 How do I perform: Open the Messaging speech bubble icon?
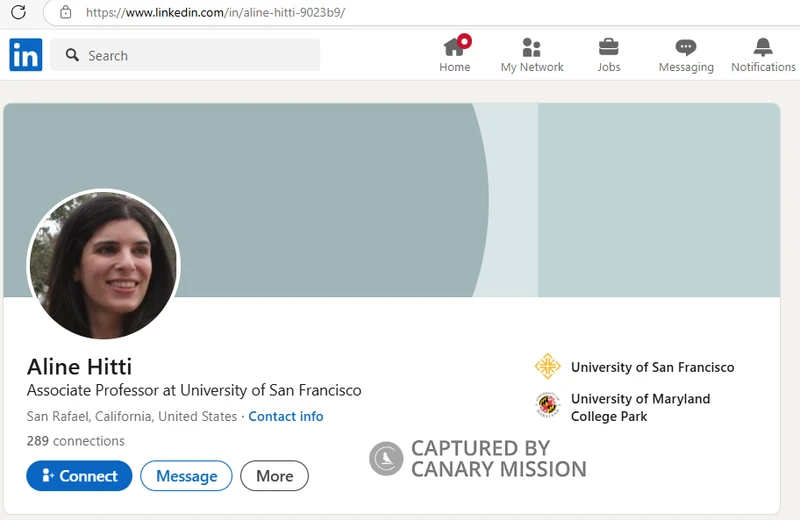685,47
